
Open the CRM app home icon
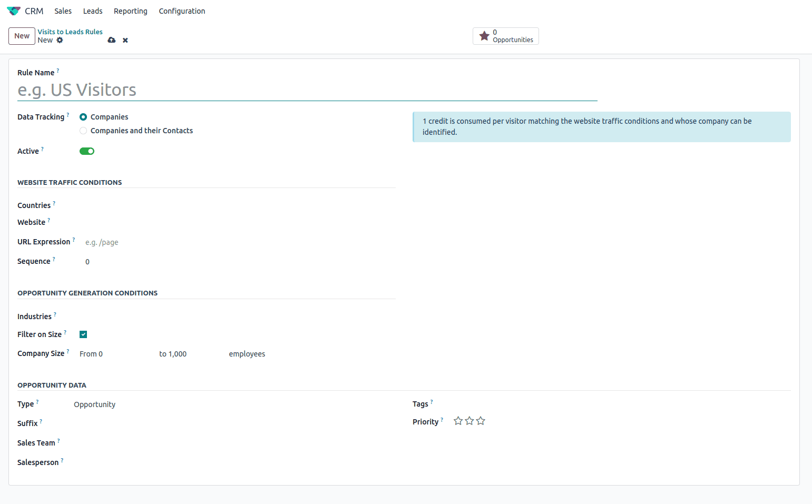point(13,11)
